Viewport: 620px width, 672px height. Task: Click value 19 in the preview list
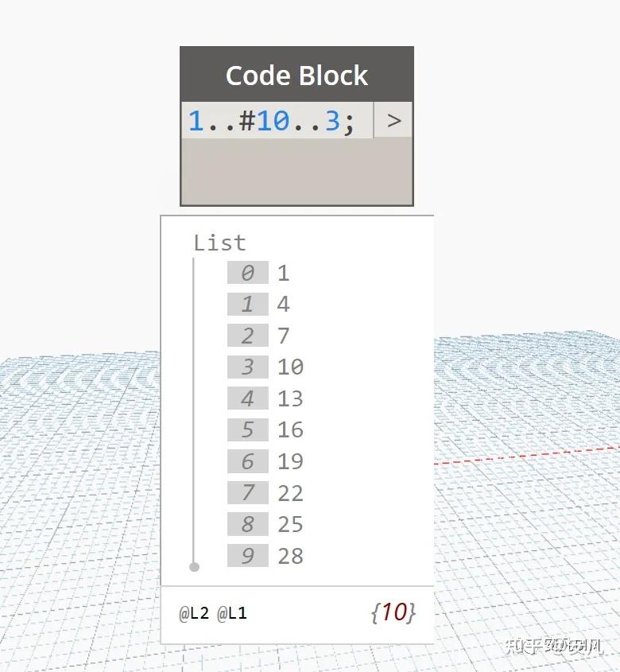292,461
